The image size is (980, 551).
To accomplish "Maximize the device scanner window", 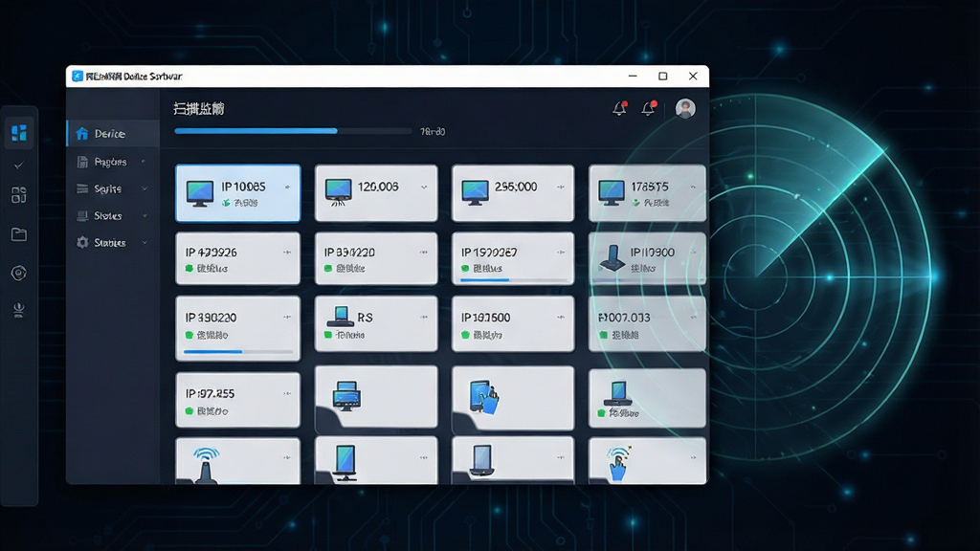I will tap(662, 77).
